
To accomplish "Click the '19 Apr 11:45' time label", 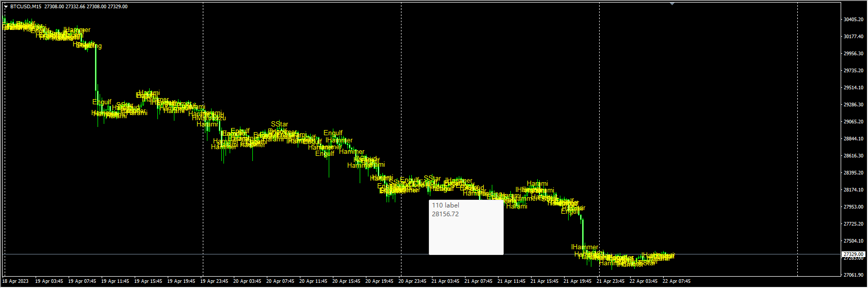I will tap(115, 281).
